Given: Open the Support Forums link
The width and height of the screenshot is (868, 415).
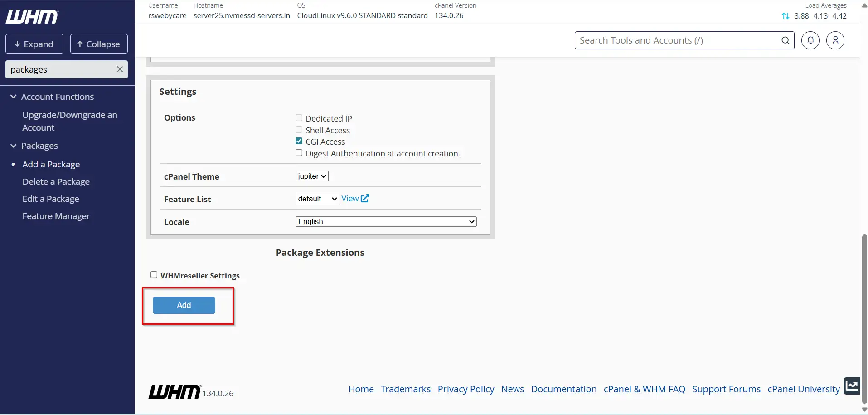Looking at the screenshot, I should [x=727, y=389].
